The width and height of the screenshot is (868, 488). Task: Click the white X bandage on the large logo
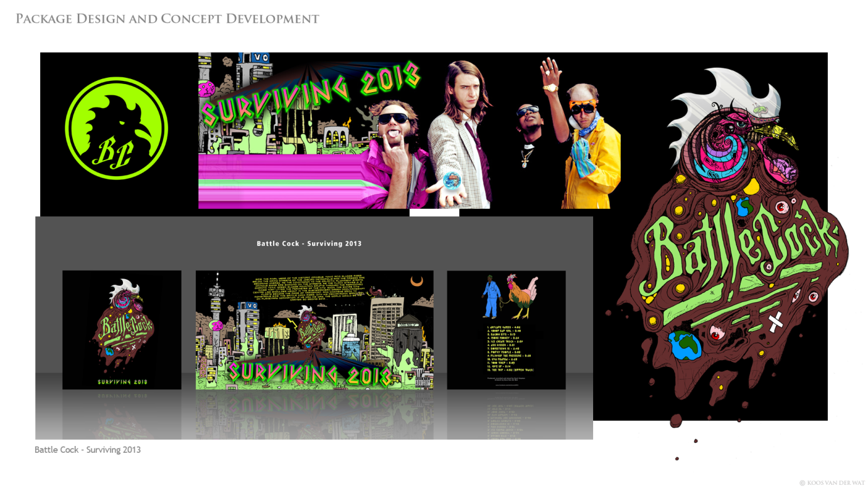[x=776, y=322]
